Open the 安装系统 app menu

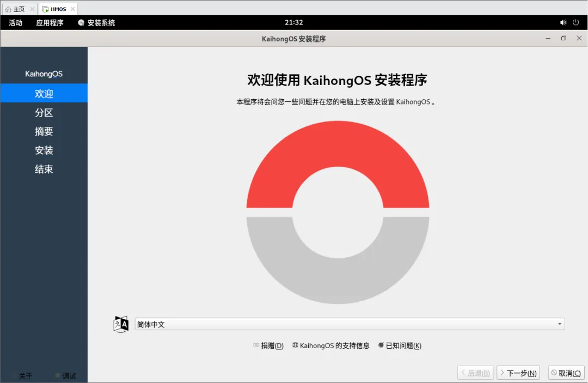pos(96,23)
